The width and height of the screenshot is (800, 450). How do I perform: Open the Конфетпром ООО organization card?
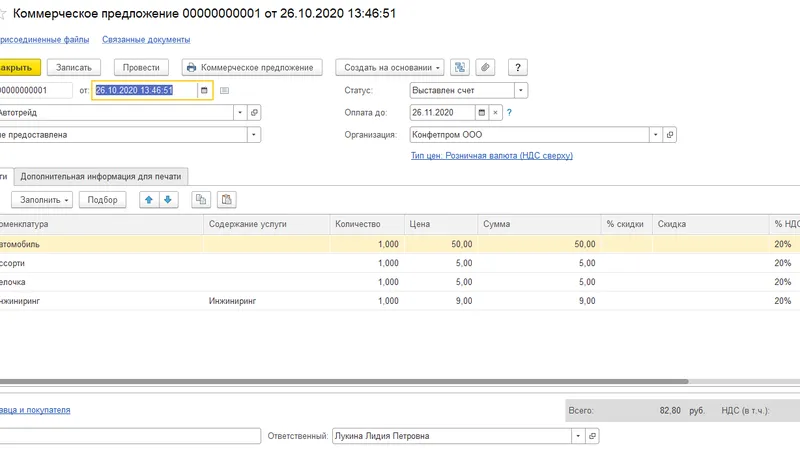pyautogui.click(x=670, y=135)
